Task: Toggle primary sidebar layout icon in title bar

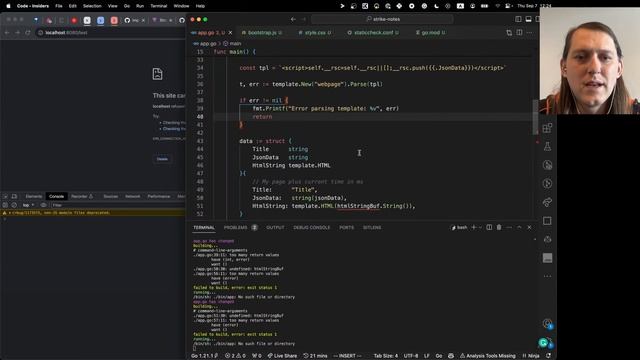Action: (518, 19)
